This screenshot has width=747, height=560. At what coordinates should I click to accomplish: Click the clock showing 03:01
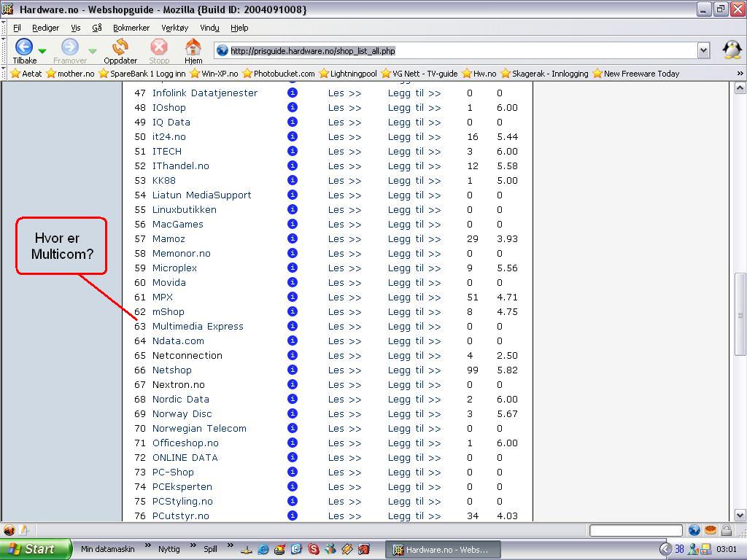(x=726, y=550)
